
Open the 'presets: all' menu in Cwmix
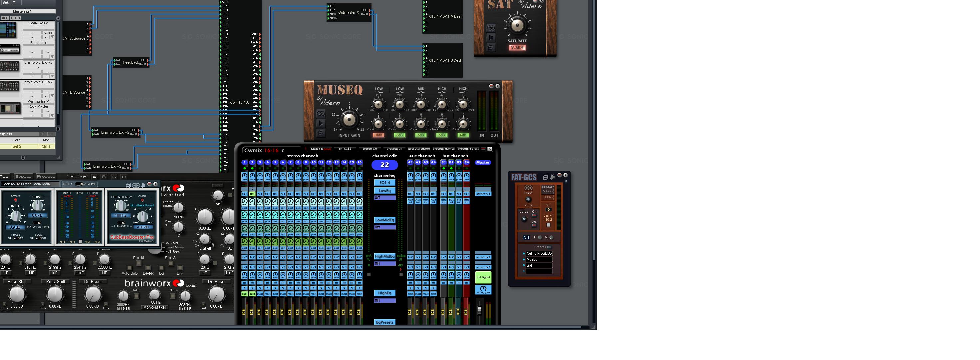point(394,149)
